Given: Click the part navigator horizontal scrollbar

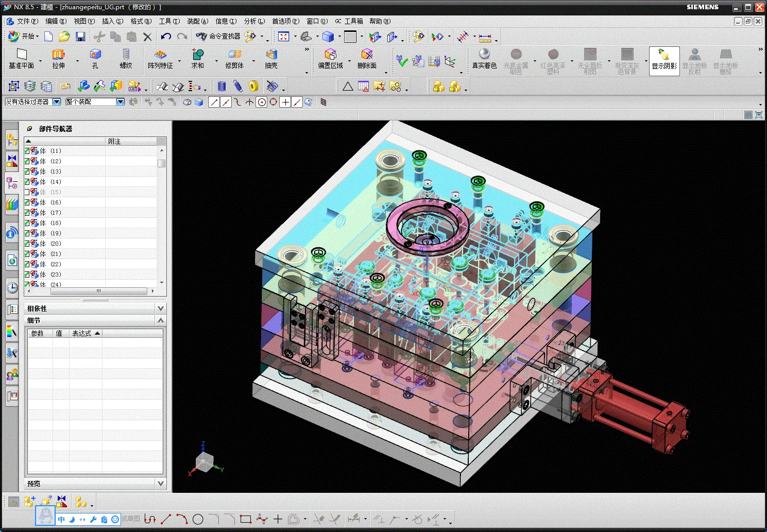Looking at the screenshot, I should pyautogui.click(x=98, y=291).
